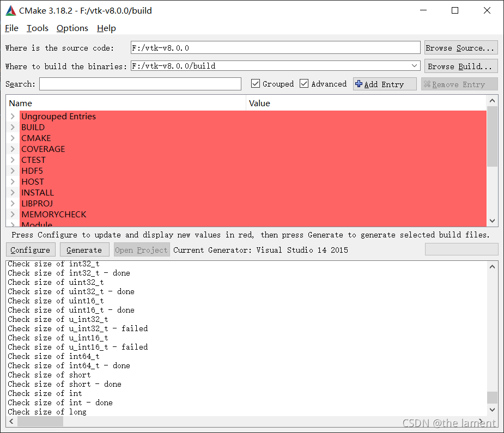Click the output log scroll down arrow
Viewport: 504px width, 433px height.
tap(492, 410)
